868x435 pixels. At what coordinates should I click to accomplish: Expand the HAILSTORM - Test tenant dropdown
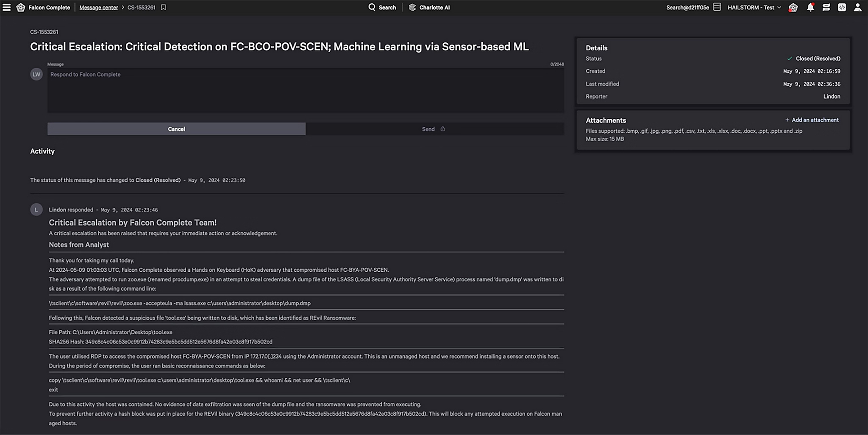click(x=754, y=7)
